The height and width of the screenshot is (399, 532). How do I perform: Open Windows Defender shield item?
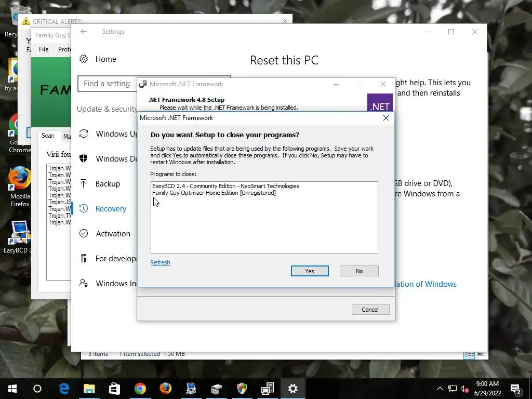click(84, 158)
